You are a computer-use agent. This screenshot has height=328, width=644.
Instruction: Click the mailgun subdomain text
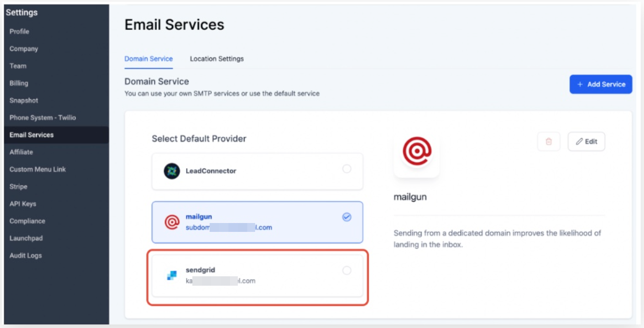(x=229, y=228)
